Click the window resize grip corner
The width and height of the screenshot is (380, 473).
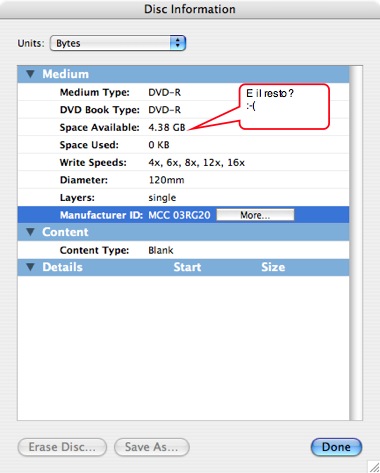(x=374, y=467)
